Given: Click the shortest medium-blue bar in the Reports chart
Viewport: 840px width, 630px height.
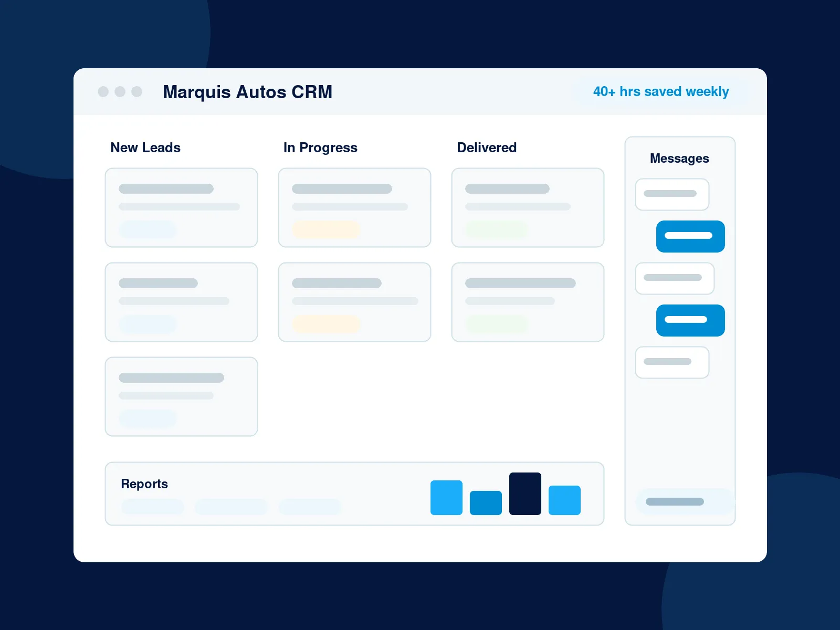Looking at the screenshot, I should point(486,503).
